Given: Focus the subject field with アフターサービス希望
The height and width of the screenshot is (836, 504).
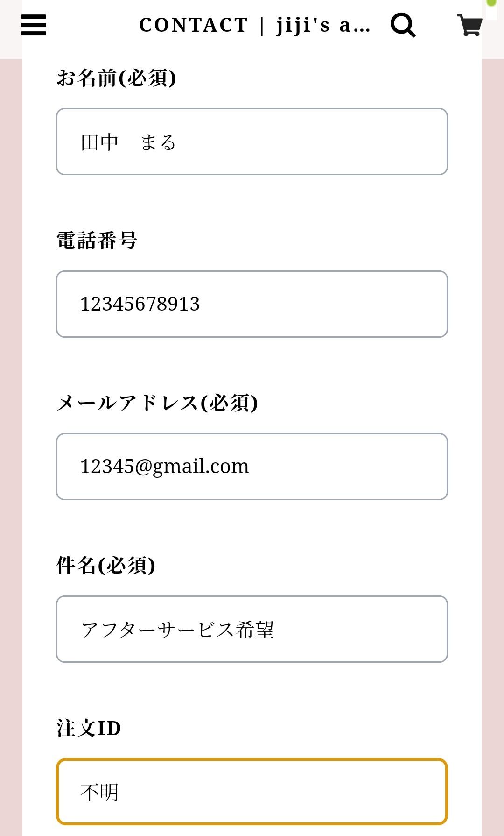Looking at the screenshot, I should point(252,629).
